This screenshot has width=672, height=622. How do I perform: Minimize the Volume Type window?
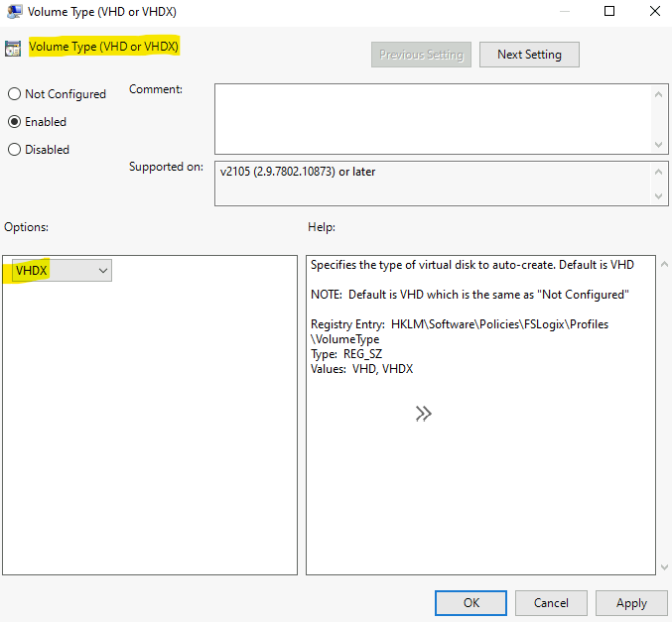coord(565,11)
